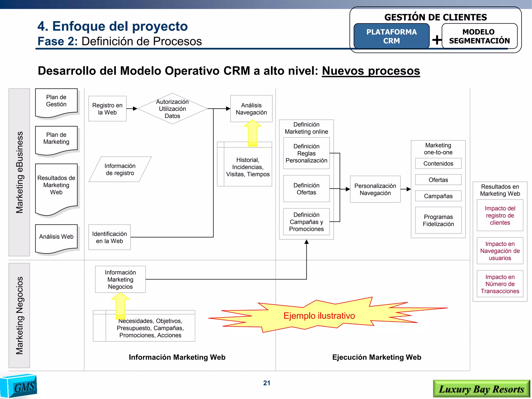Click the Ejecución Marketing Web caption
532x399 pixels.
(x=377, y=357)
